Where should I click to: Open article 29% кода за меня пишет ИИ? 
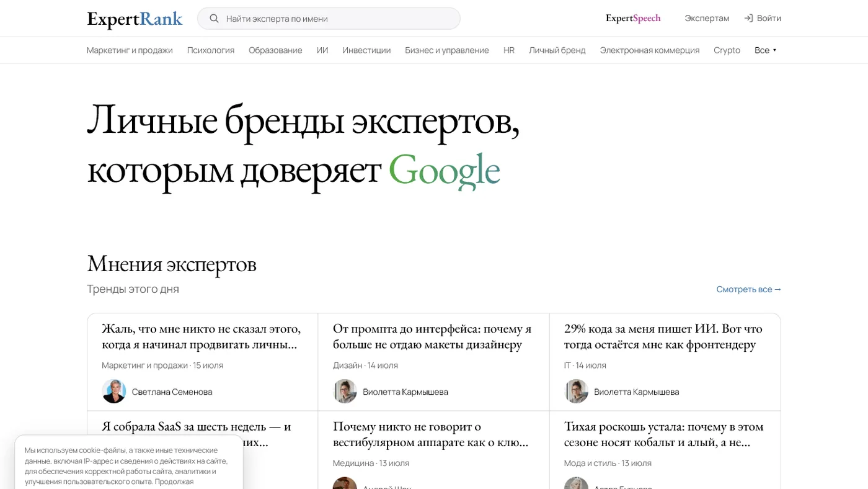coord(663,336)
